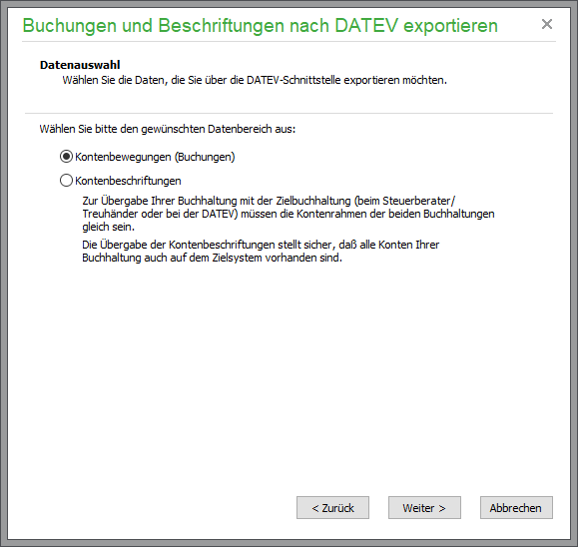The image size is (578, 547).
Task: Close the DATEV export dialog
Action: [547, 24]
